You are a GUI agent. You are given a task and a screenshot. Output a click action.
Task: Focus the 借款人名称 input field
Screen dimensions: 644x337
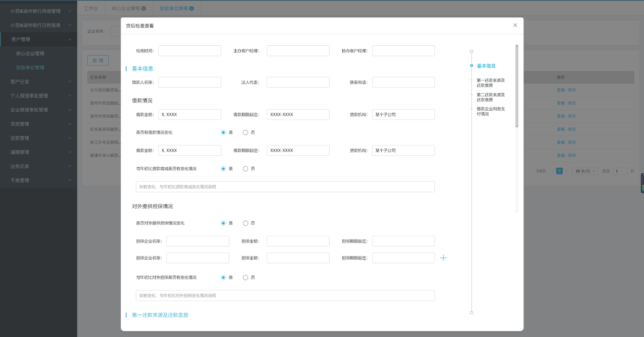click(190, 82)
